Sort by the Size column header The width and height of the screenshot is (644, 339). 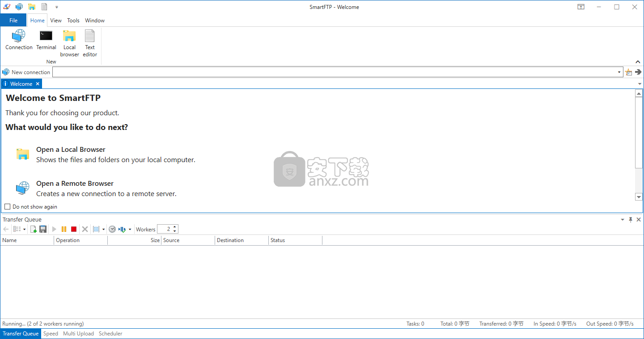(134, 240)
